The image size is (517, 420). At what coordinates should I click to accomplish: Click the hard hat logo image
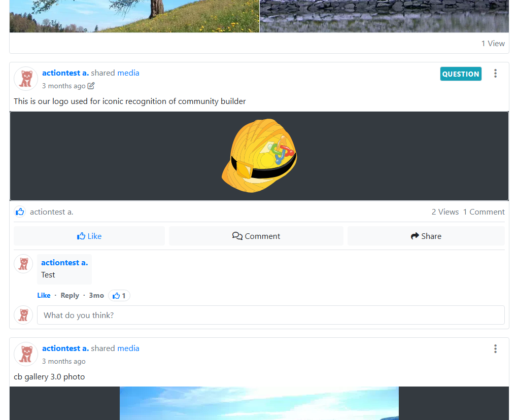click(259, 156)
